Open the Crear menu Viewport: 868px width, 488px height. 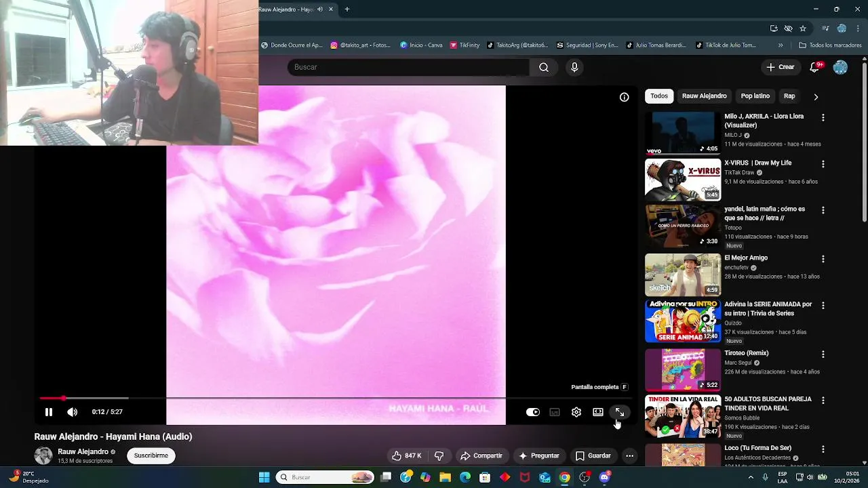pos(781,67)
